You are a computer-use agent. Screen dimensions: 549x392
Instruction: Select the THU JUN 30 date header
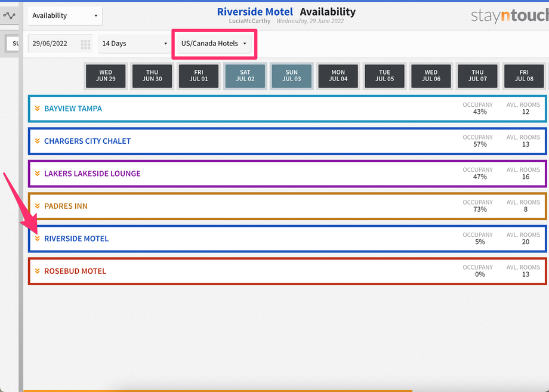(152, 76)
